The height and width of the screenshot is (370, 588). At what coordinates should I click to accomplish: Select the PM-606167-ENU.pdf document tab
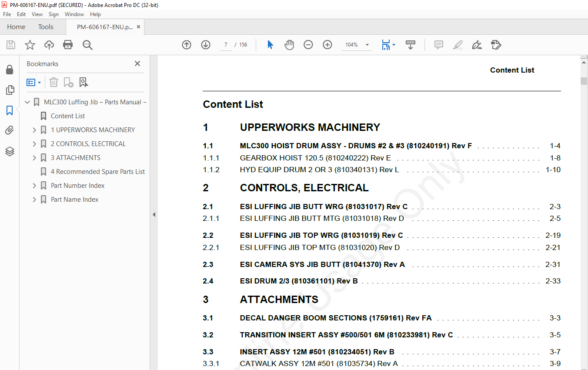tap(105, 27)
